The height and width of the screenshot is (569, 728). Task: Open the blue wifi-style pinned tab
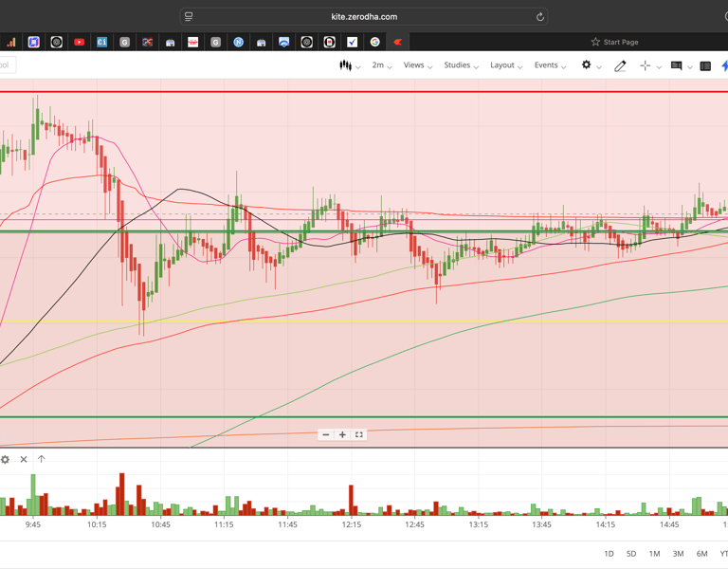283,43
